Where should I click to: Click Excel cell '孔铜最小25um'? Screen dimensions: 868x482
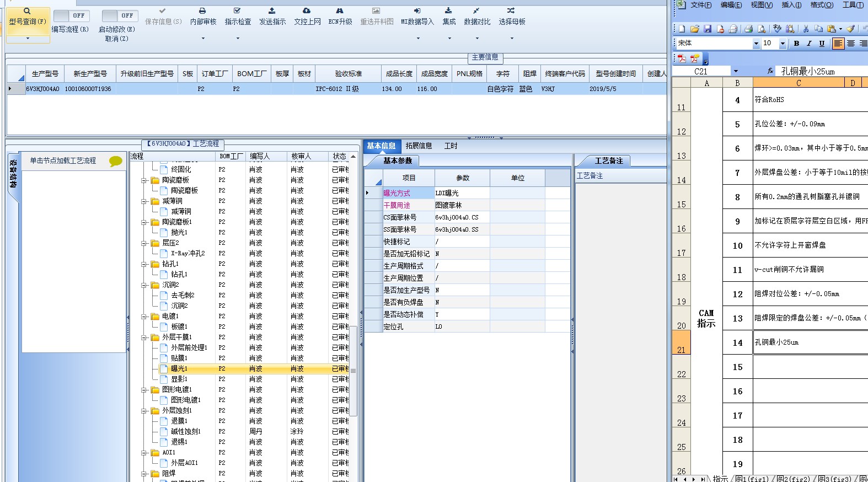811,342
